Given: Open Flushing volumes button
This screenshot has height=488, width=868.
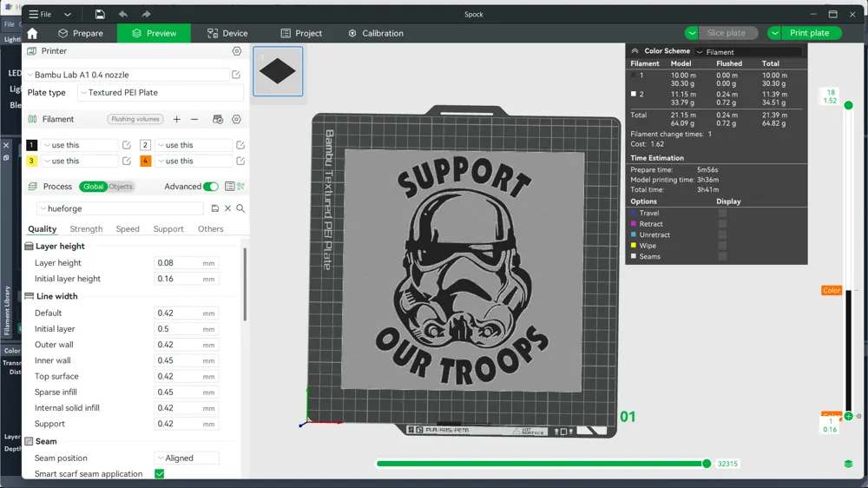Looking at the screenshot, I should tap(135, 119).
